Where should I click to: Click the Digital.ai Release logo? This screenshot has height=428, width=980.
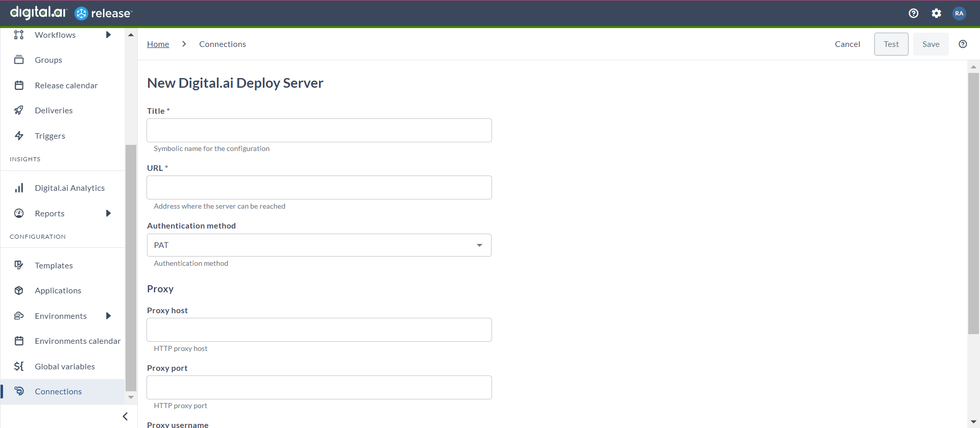[x=71, y=13]
